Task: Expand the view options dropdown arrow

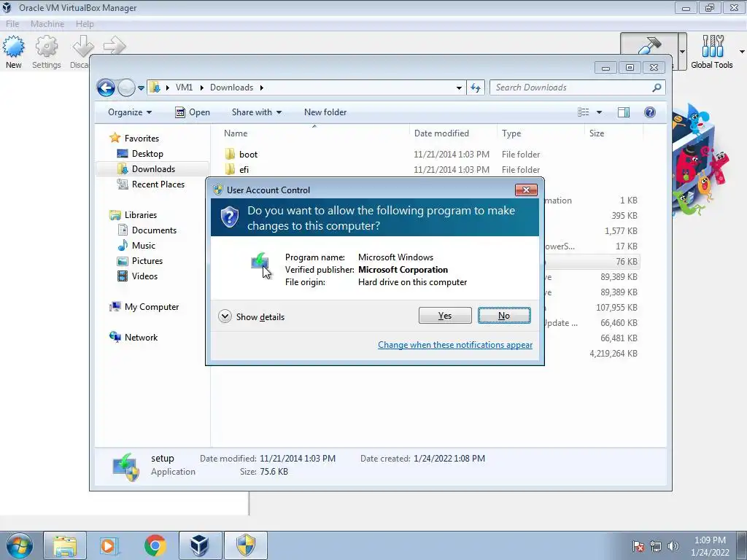Action: pos(600,112)
